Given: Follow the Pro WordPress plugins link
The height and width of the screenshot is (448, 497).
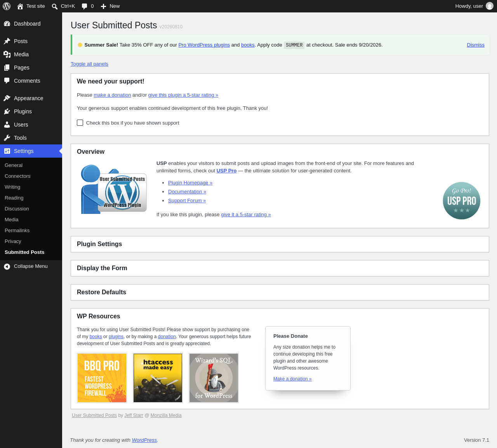Looking at the screenshot, I should pos(204,45).
